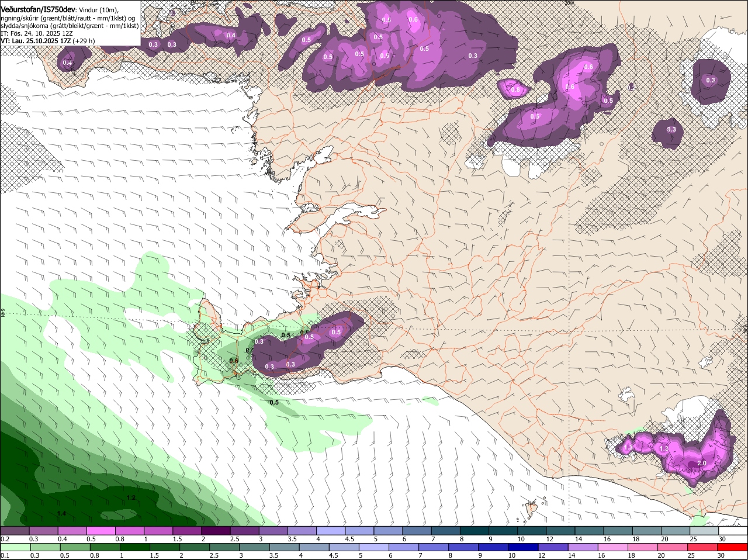748x560 pixels.
Task: Pick the palest green 0.1 swatch in the lower legend
Action: (x=15, y=547)
